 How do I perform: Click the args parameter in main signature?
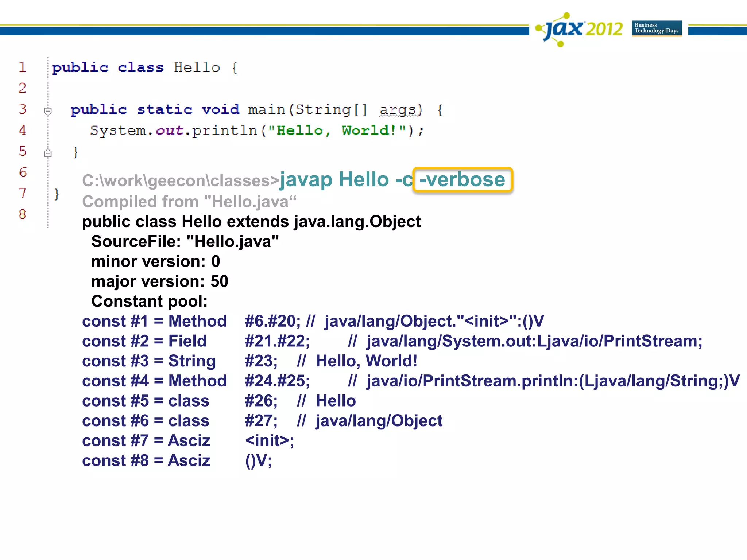pyautogui.click(x=398, y=110)
